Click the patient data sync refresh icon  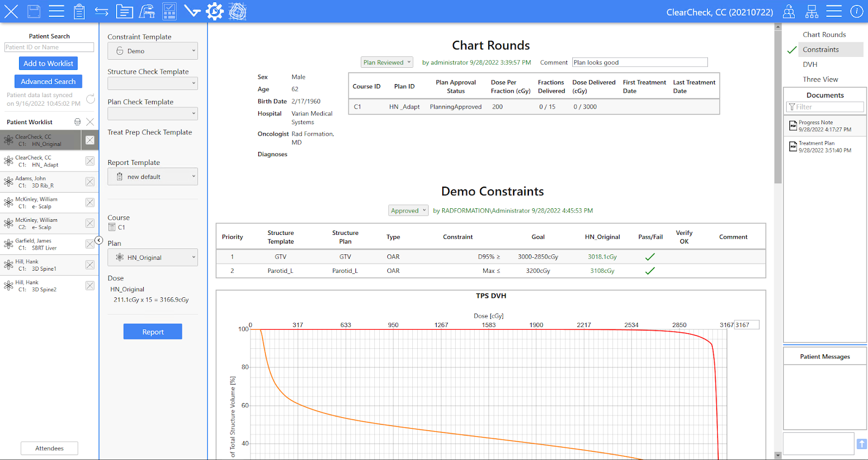(x=91, y=99)
